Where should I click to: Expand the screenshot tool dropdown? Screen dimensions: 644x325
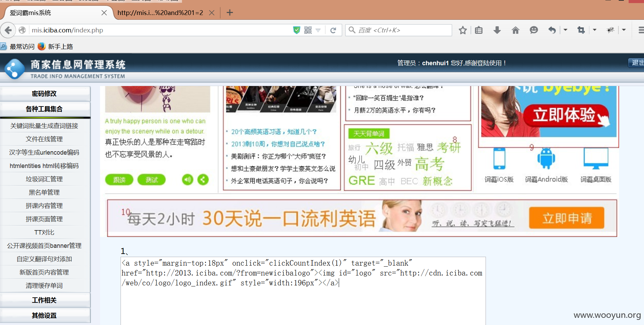click(595, 30)
